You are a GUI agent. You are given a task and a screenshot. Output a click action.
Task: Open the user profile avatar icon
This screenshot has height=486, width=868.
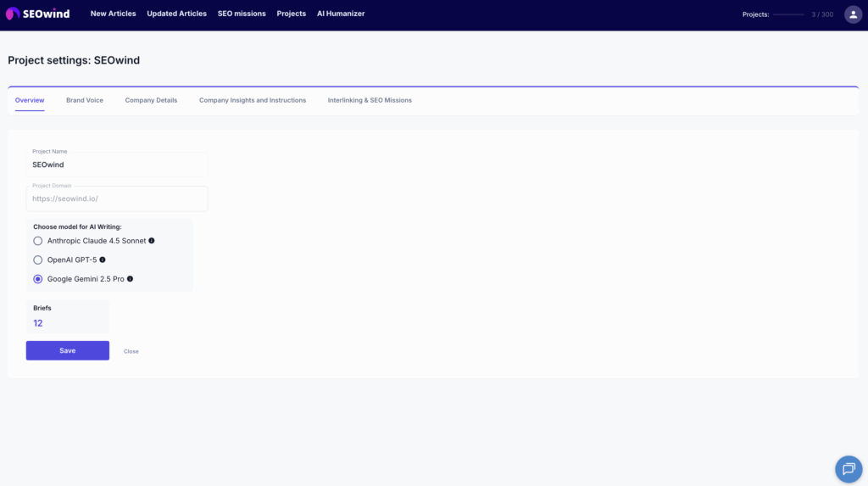tap(853, 14)
